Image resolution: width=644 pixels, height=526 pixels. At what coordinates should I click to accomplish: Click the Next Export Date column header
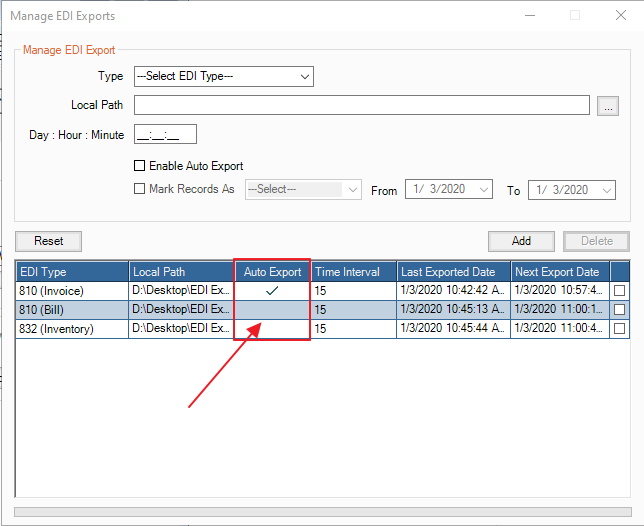tap(559, 272)
